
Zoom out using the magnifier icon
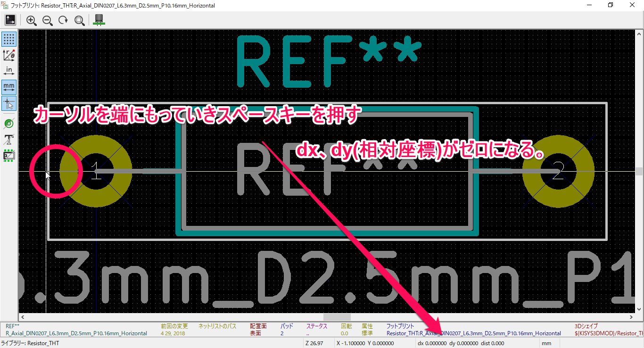48,20
